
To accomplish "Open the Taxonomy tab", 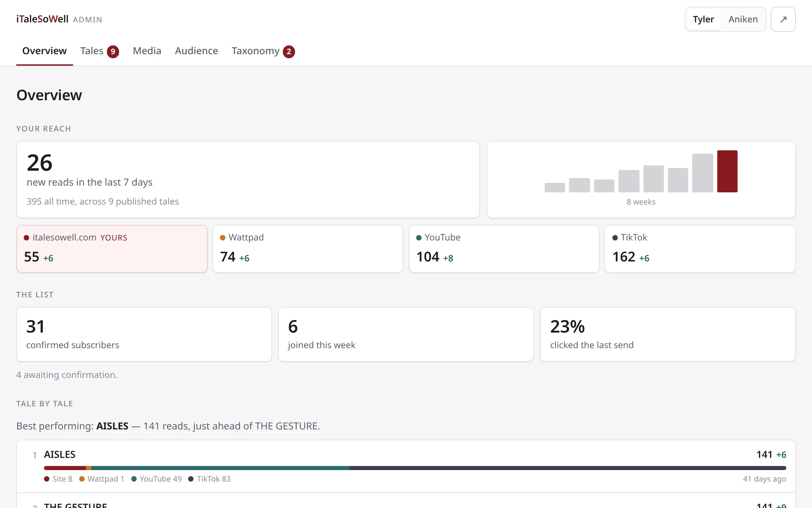I will (263, 51).
